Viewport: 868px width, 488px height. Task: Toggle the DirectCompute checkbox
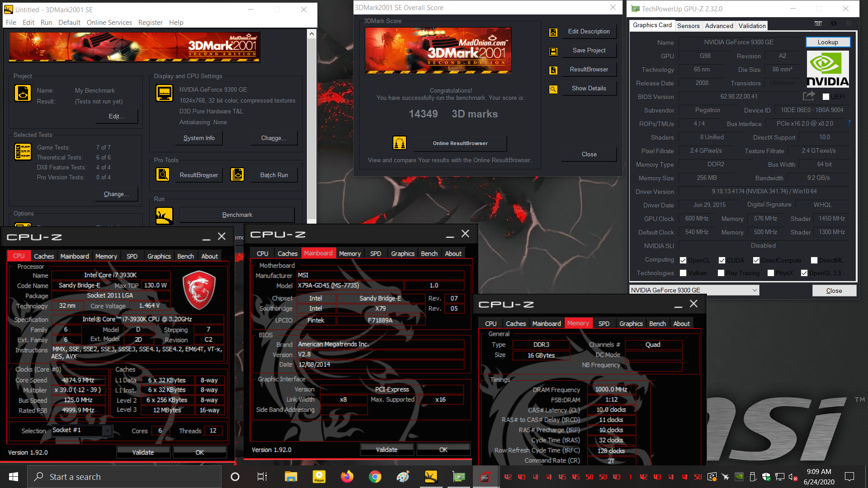coord(756,260)
